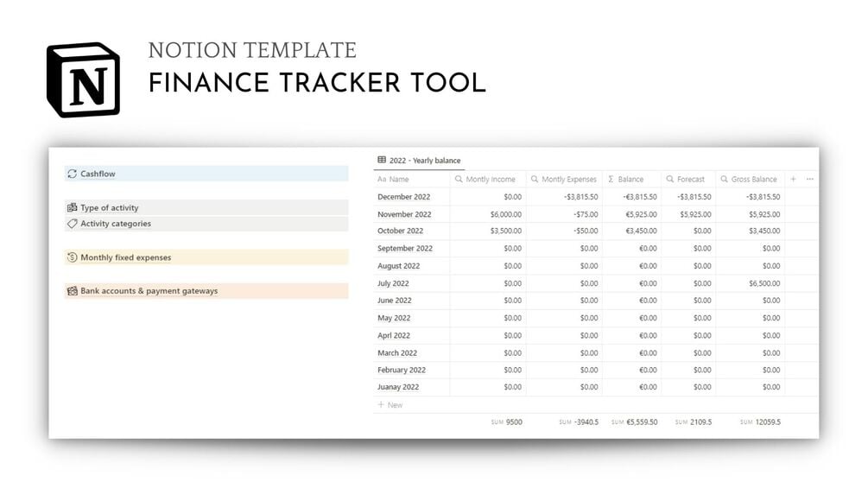
Task: Click the search icon in Montly Expenses header
Action: coord(535,180)
